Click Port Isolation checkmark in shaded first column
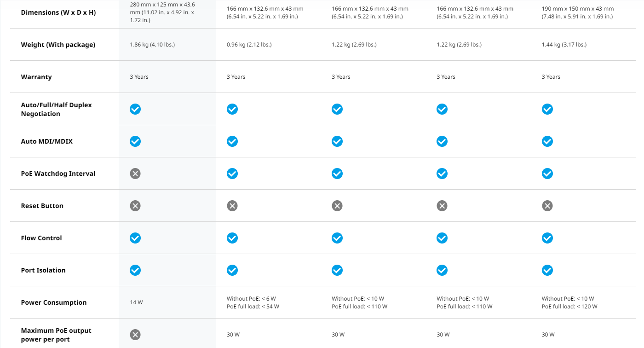 pyautogui.click(x=135, y=270)
